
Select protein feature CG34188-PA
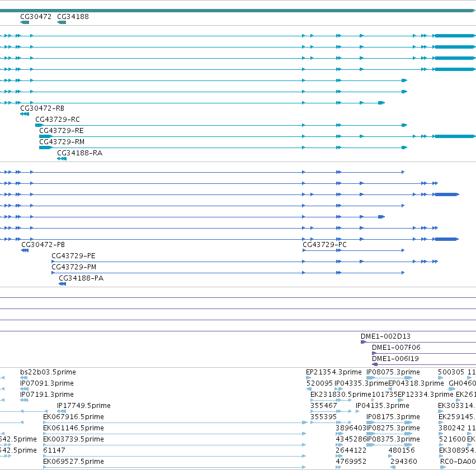[x=81, y=278]
